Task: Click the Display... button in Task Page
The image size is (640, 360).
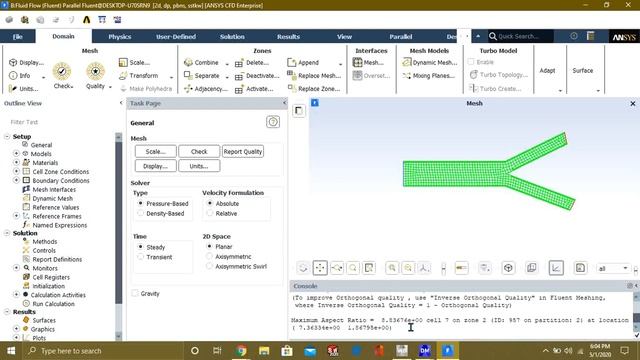Action: point(156,166)
